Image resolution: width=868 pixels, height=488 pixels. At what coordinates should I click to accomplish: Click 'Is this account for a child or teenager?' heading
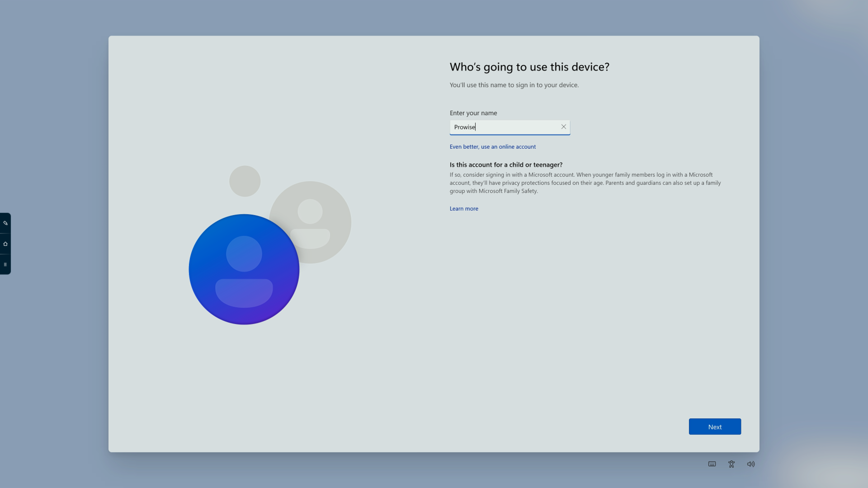(506, 165)
